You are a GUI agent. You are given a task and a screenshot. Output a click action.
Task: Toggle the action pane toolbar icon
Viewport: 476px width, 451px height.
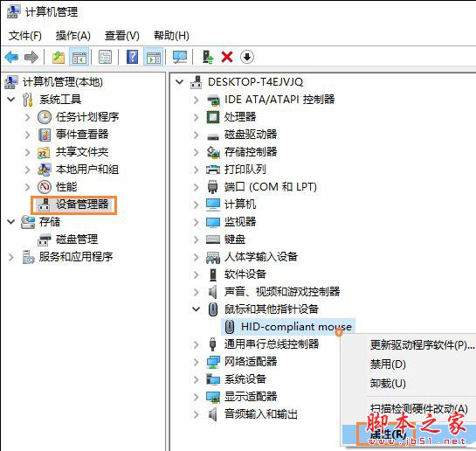154,57
